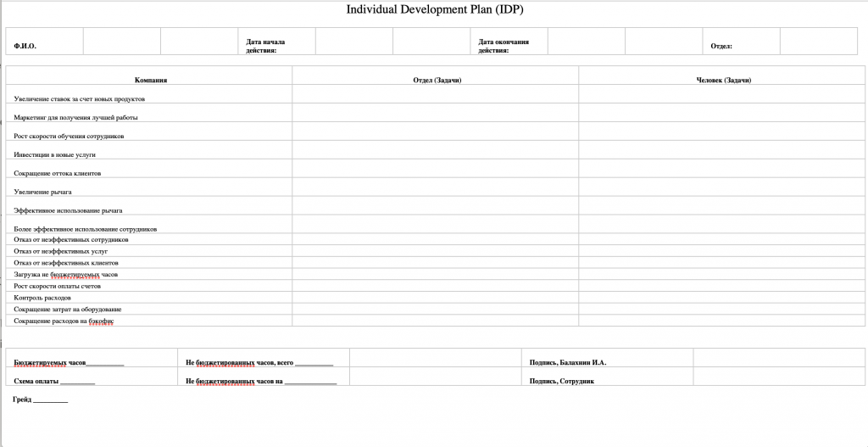Select 'Рост скорости оплаты счетов' row
This screenshot has width=868, height=447.
[436, 286]
